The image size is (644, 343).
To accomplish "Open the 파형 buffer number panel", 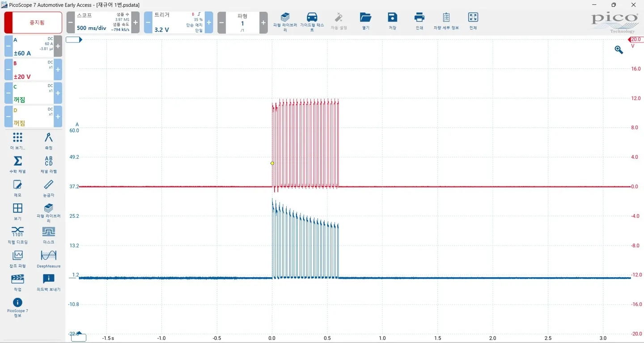I will click(x=242, y=22).
